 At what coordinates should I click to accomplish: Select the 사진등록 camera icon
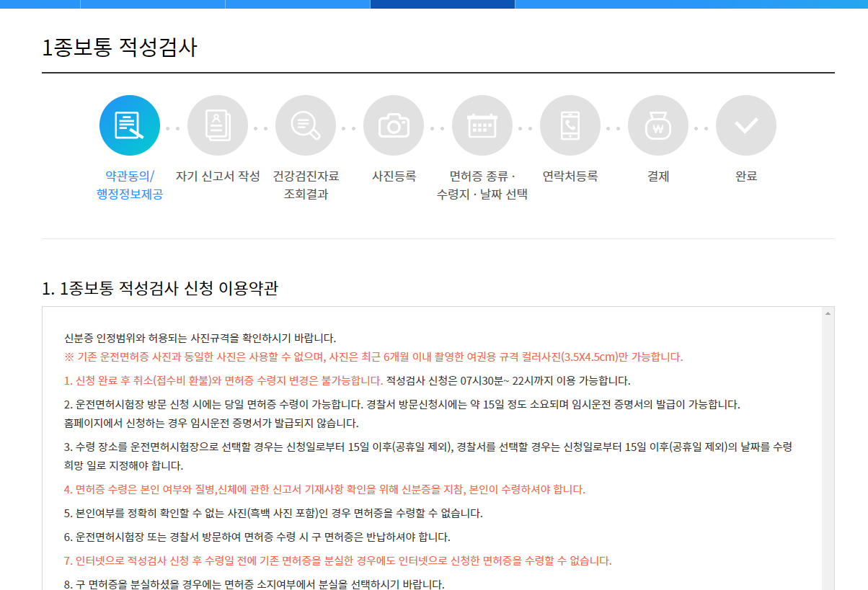coord(394,125)
